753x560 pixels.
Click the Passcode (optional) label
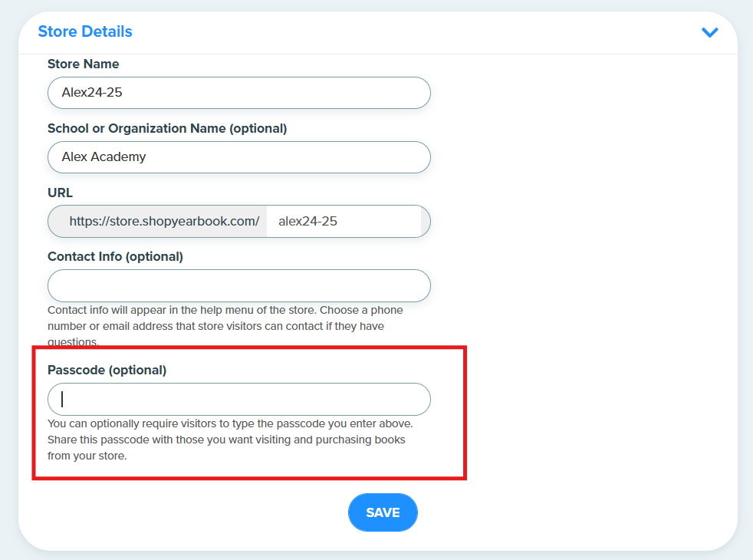pyautogui.click(x=107, y=371)
